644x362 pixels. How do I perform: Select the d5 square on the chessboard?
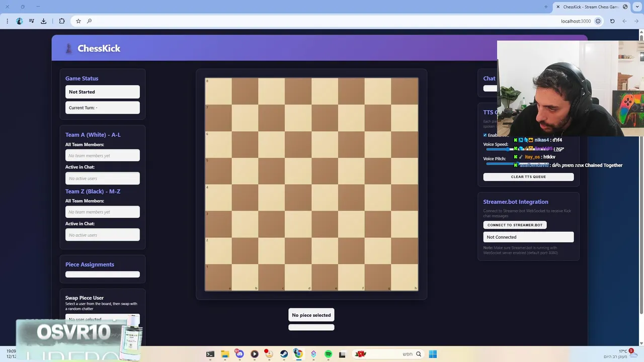tap(298, 171)
